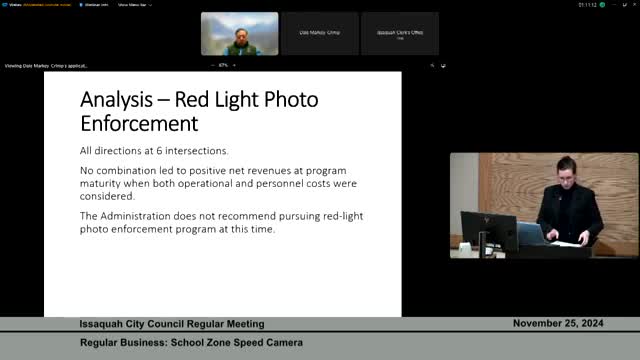Select the man's video thumbnail

pyautogui.click(x=240, y=33)
